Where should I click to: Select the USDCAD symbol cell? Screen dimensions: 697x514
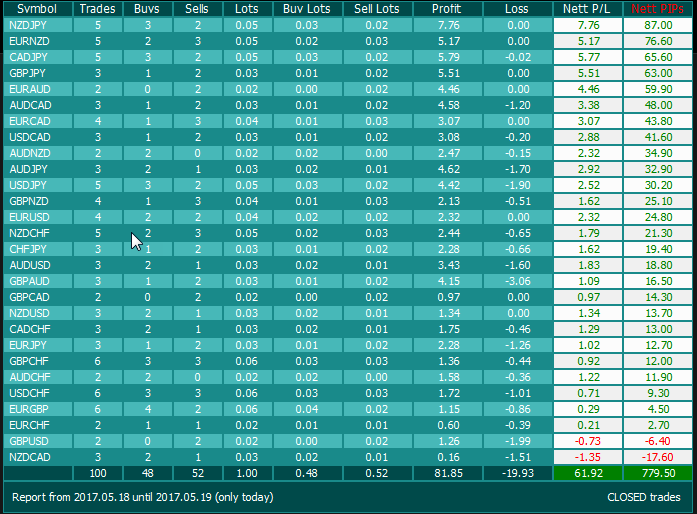pyautogui.click(x=37, y=137)
